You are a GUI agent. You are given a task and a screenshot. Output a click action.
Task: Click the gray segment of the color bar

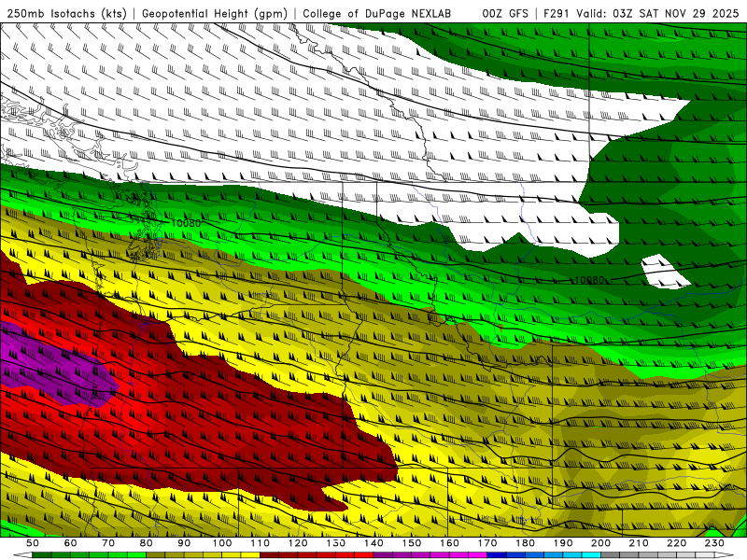click(x=610, y=555)
